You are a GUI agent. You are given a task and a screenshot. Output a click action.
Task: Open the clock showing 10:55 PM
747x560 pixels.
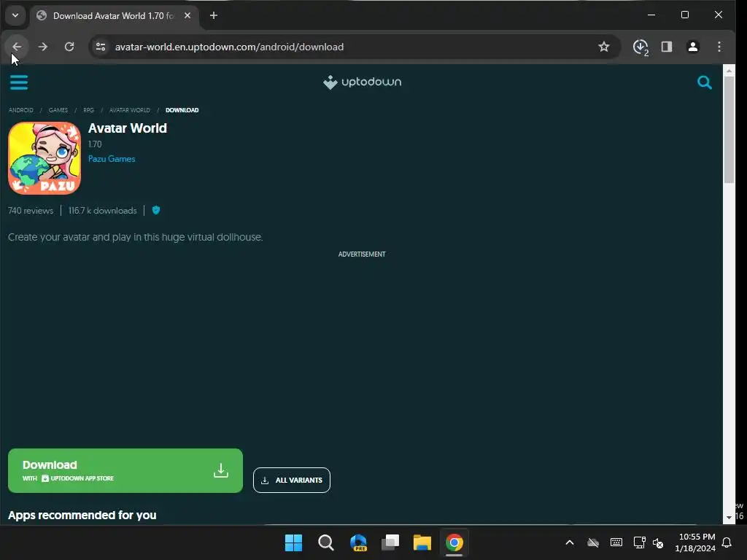coord(695,542)
